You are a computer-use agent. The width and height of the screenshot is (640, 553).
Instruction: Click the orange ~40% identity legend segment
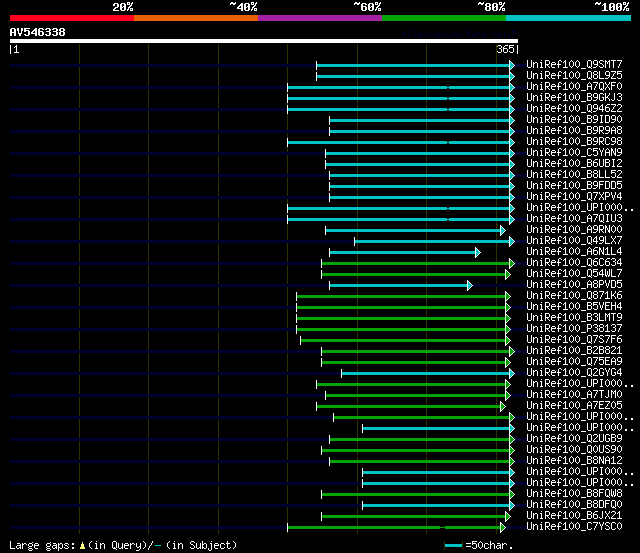tap(196, 18)
